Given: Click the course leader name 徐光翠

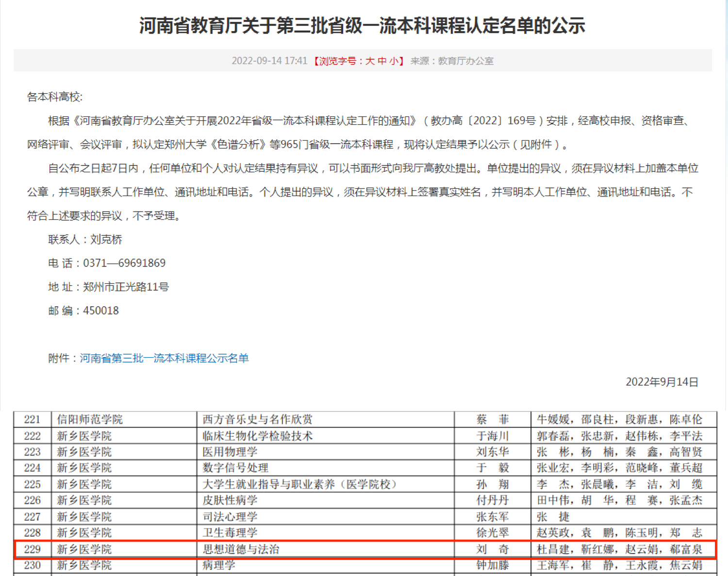Looking at the screenshot, I should (x=492, y=533).
